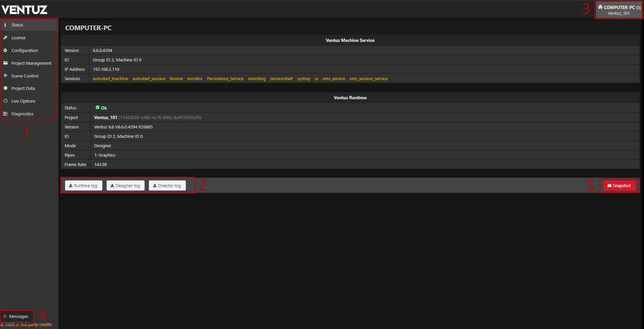Click the Diagnostics chart icon
Image resolution: width=644 pixels, height=329 pixels.
[x=5, y=114]
